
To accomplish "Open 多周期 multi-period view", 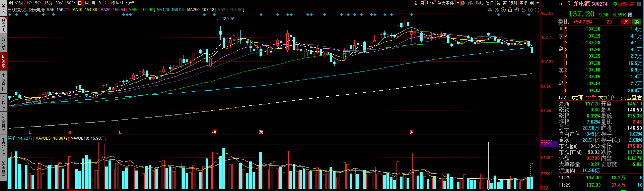I will [118, 3].
